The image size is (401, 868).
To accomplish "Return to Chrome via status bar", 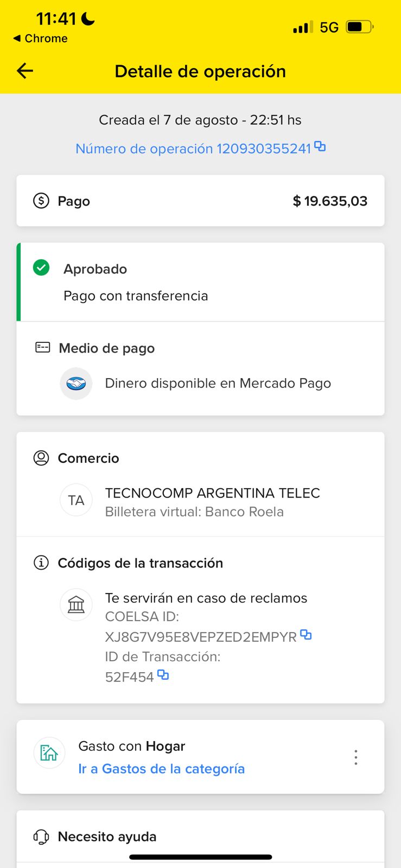I will (x=41, y=39).
